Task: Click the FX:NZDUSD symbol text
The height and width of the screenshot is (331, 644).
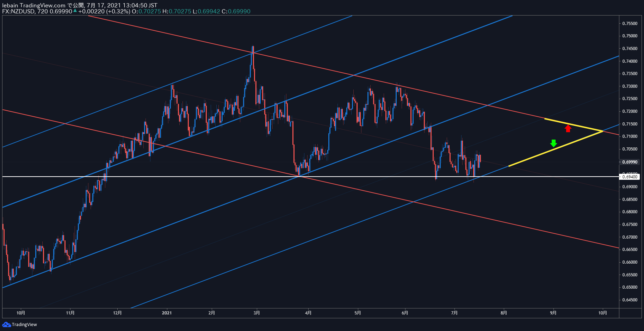Action: 18,11
